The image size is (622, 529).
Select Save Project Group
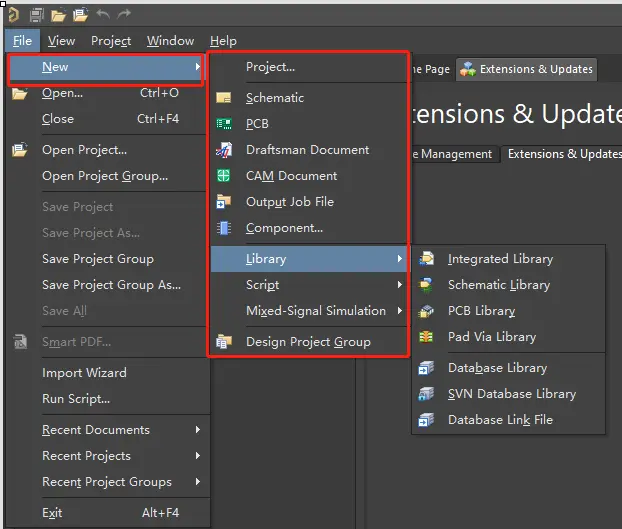tap(106, 259)
